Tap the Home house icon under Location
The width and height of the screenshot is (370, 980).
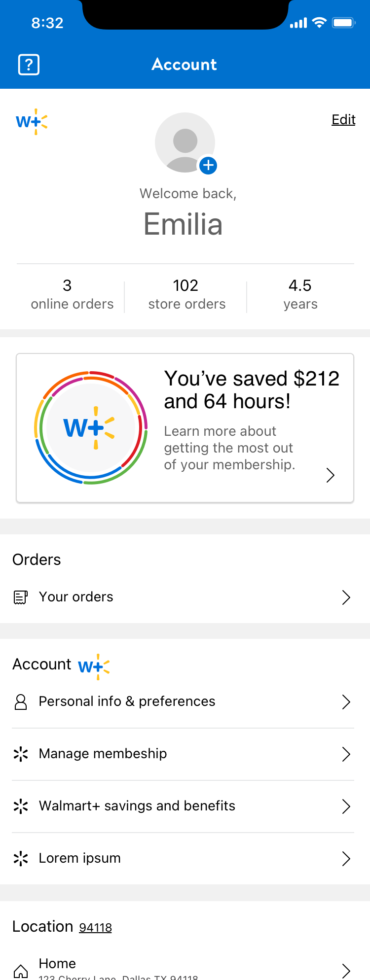[x=21, y=972]
